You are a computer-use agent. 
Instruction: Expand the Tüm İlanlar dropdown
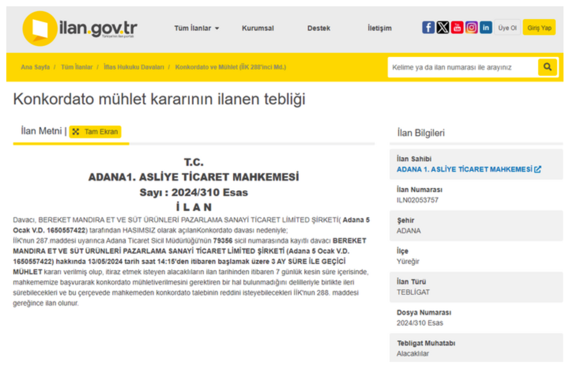click(x=197, y=28)
